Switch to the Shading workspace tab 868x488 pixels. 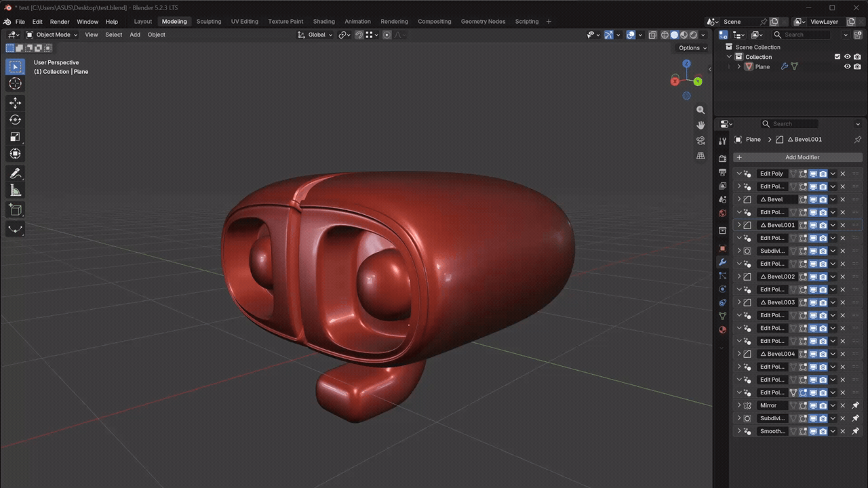click(323, 21)
